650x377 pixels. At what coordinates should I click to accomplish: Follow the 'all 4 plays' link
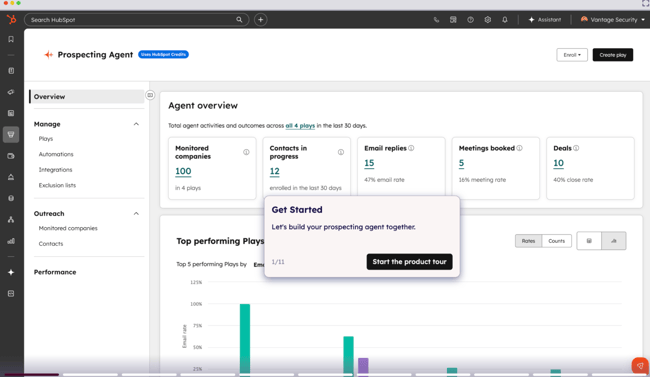[300, 126]
